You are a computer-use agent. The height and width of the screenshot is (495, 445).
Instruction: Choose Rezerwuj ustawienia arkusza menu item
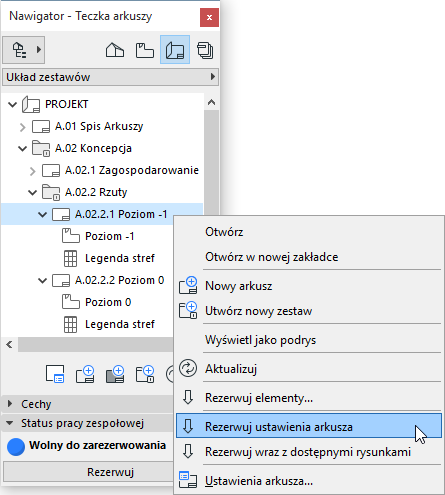tap(309, 426)
